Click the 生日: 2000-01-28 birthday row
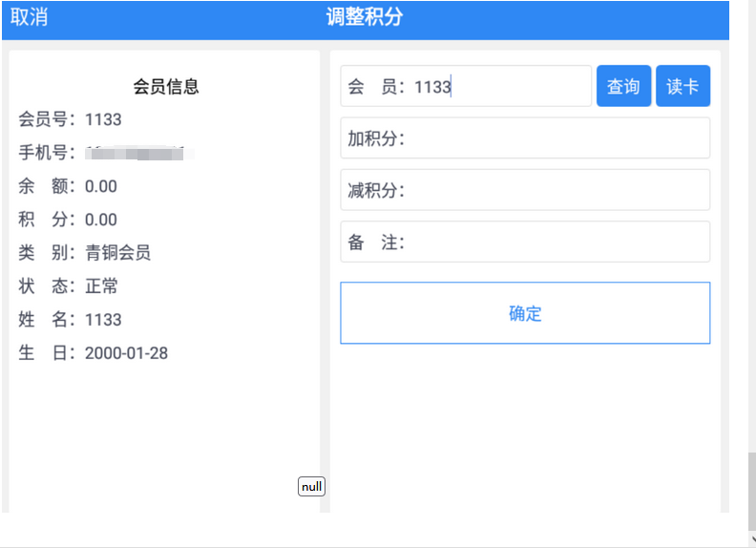The height and width of the screenshot is (548, 756). click(x=93, y=352)
